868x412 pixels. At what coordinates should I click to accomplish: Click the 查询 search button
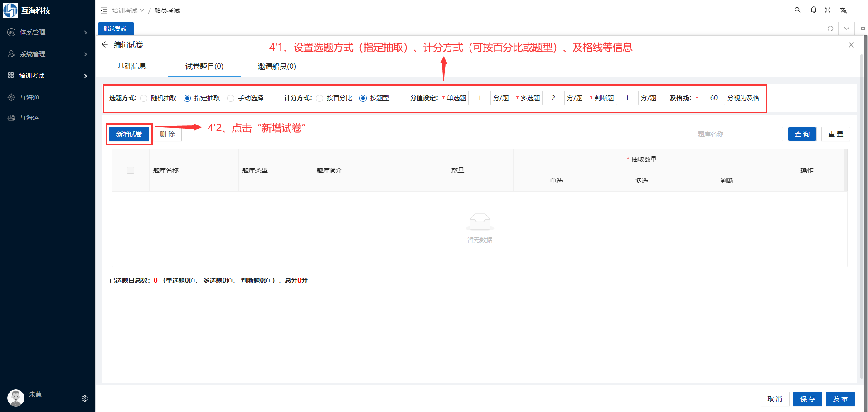pyautogui.click(x=802, y=134)
